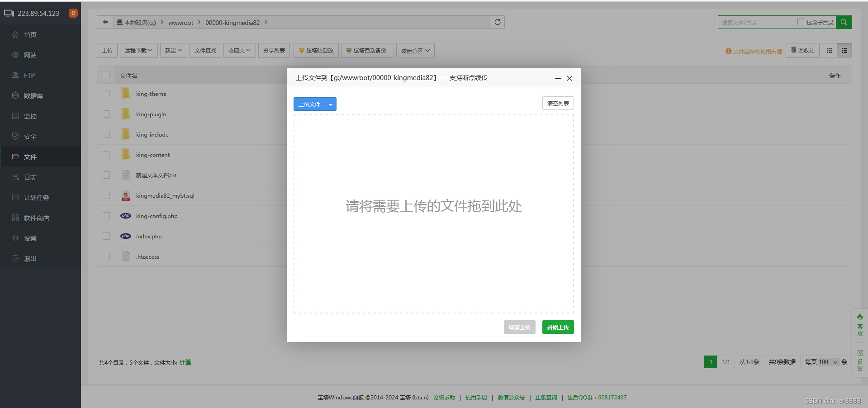
Task: Click the king-theme folder icon
Action: [126, 94]
